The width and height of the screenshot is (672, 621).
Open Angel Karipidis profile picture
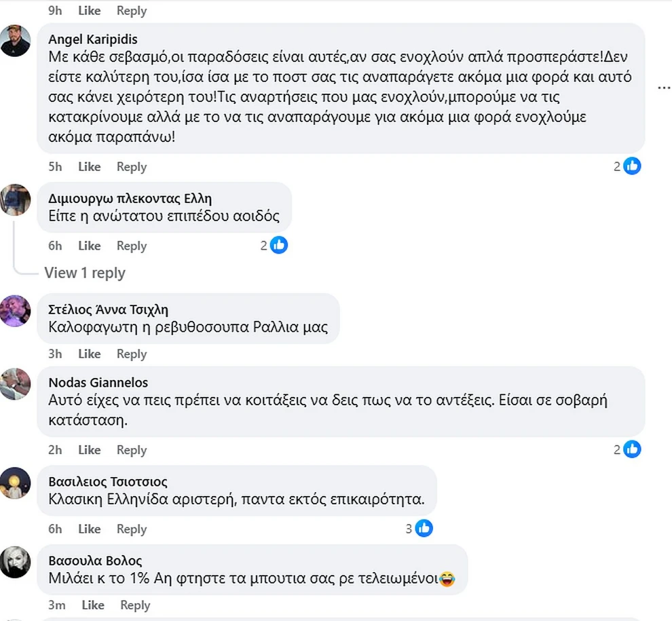click(15, 41)
